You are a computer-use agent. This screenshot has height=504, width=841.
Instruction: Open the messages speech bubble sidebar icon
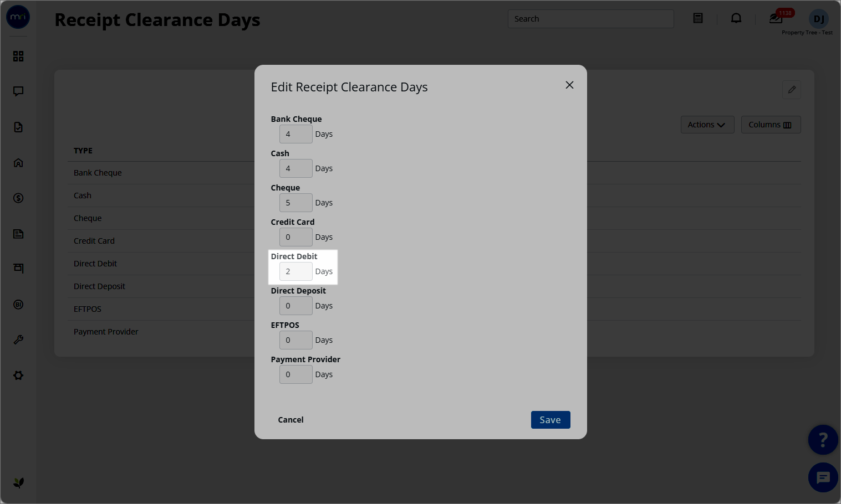pos(18,91)
